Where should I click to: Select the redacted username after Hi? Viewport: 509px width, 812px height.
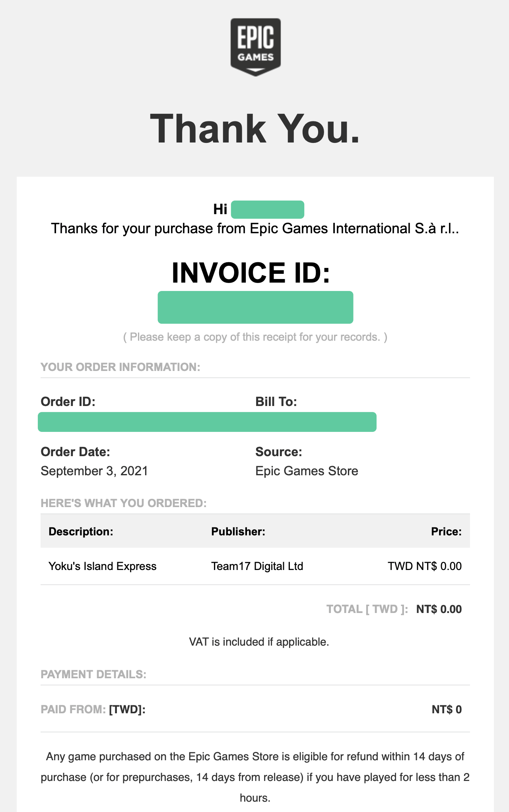[268, 209]
